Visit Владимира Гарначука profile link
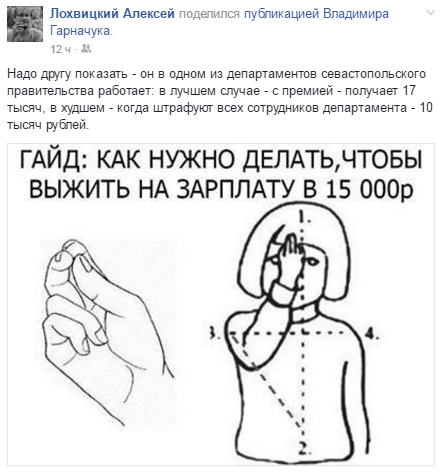The height and width of the screenshot is (473, 444). coord(219,22)
